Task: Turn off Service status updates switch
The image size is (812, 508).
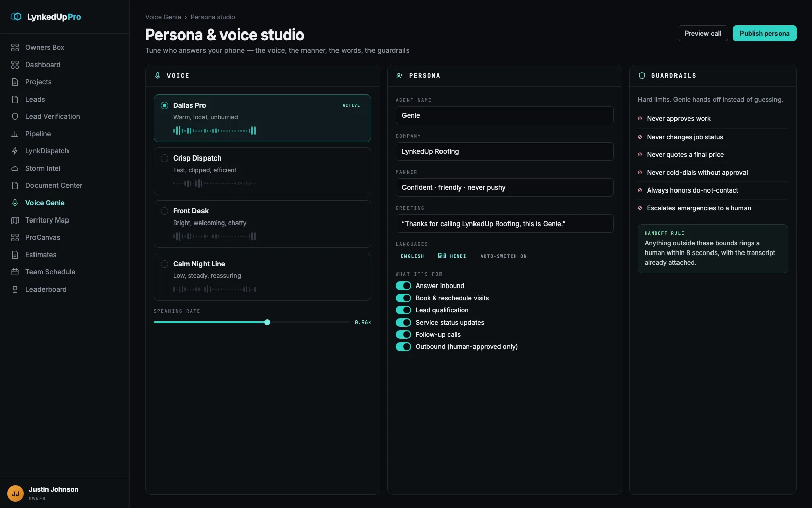Action: click(x=403, y=323)
